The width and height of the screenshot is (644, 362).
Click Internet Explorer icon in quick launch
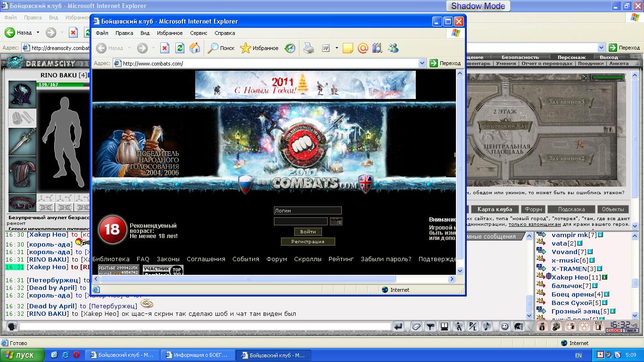click(65, 355)
